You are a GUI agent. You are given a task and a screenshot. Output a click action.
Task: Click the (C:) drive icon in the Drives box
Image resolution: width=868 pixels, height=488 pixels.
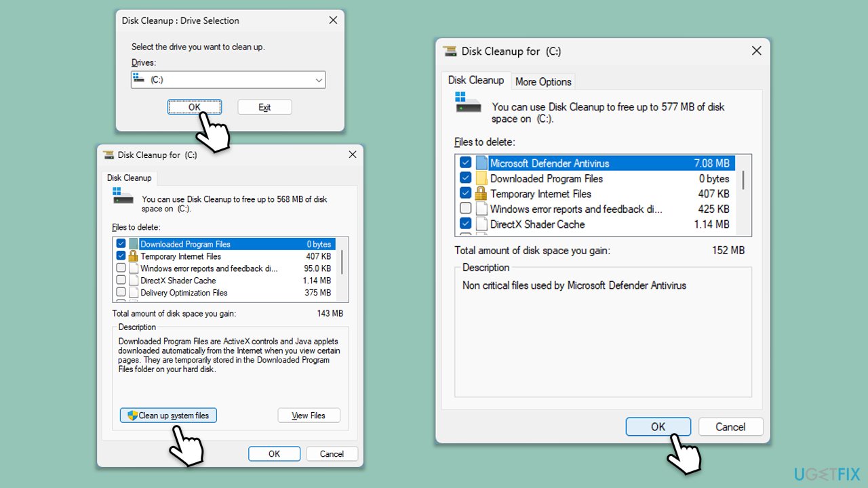click(x=140, y=79)
